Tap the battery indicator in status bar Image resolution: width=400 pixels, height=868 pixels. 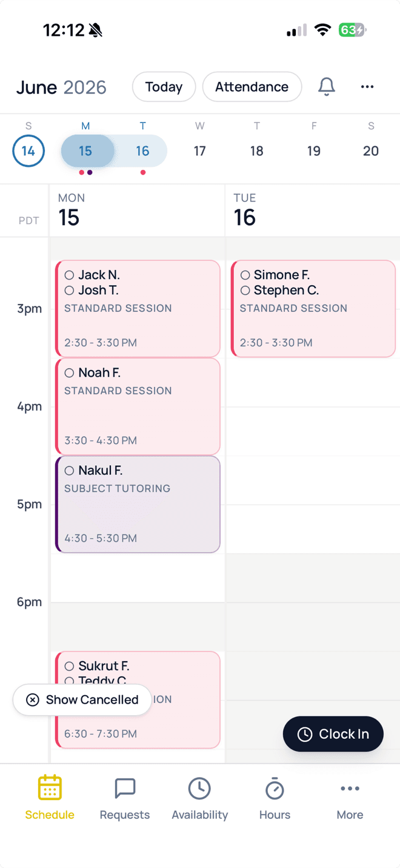352,30
